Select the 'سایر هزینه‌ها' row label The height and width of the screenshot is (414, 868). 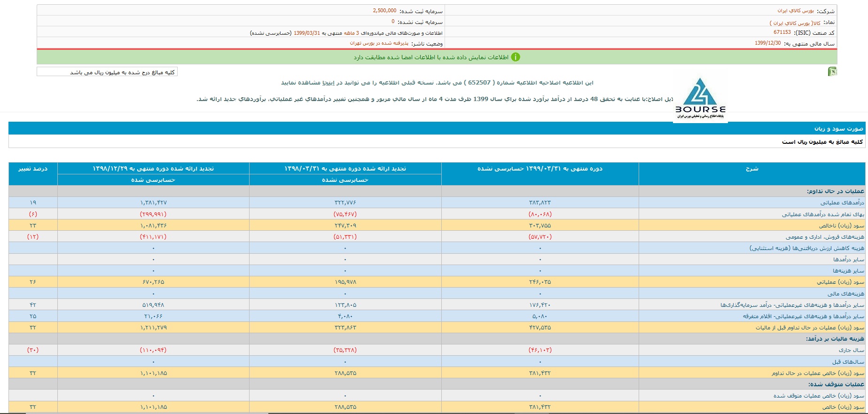tap(849, 271)
